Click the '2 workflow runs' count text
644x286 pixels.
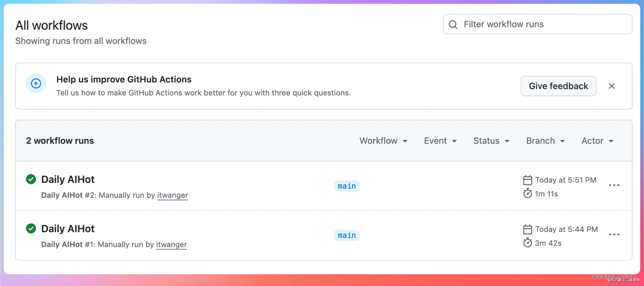coord(60,141)
